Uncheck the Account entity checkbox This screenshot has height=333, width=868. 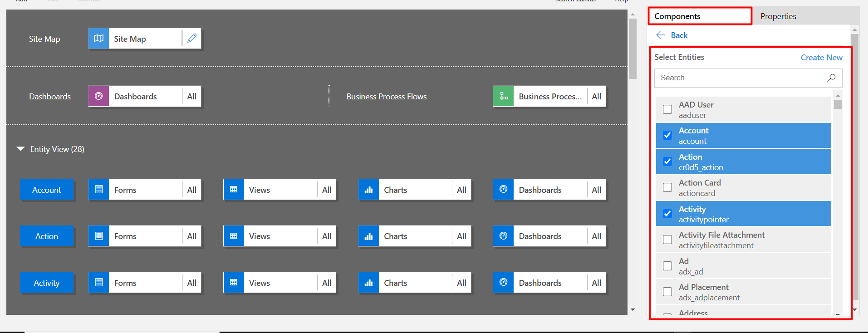coord(667,135)
